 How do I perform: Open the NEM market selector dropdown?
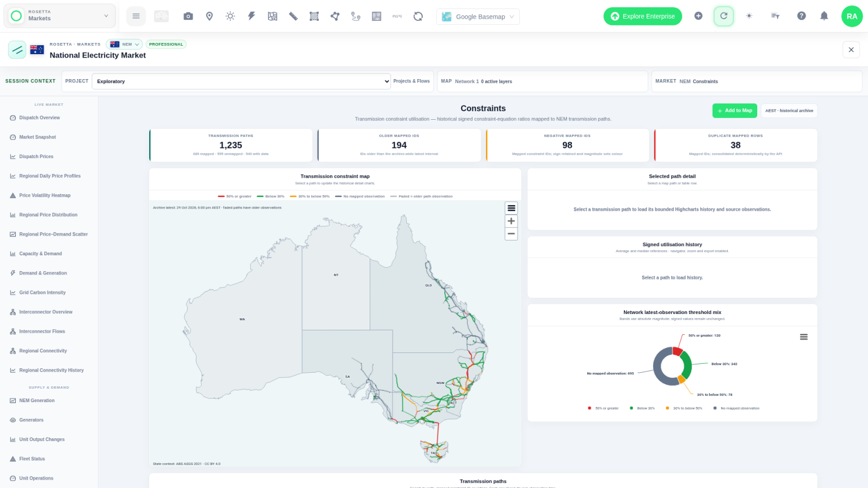[124, 44]
